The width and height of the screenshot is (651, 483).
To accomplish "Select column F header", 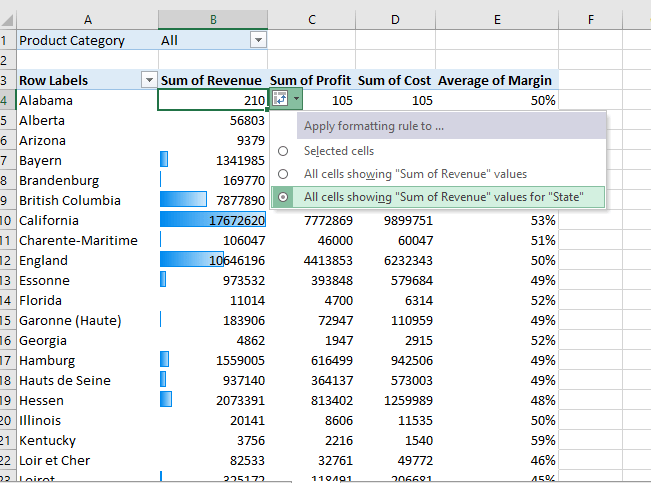I will click(x=591, y=19).
